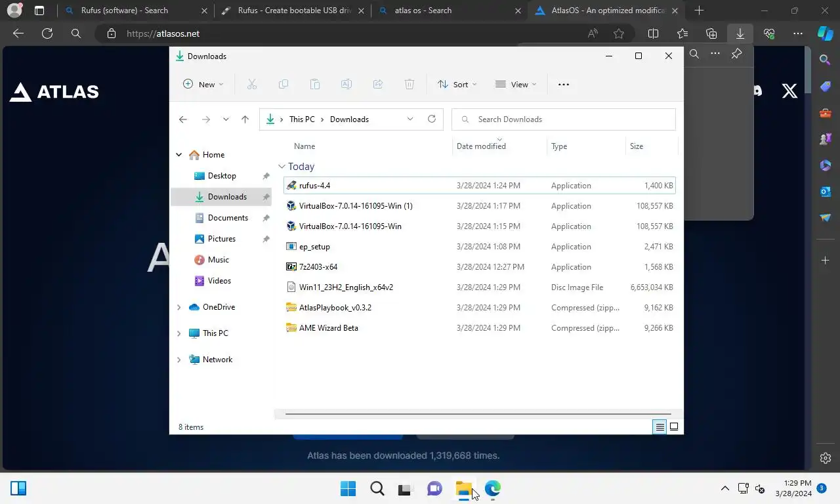The width and height of the screenshot is (840, 504).
Task: Select Win11_23H2_English_x64v2 disc image
Action: pos(479,287)
